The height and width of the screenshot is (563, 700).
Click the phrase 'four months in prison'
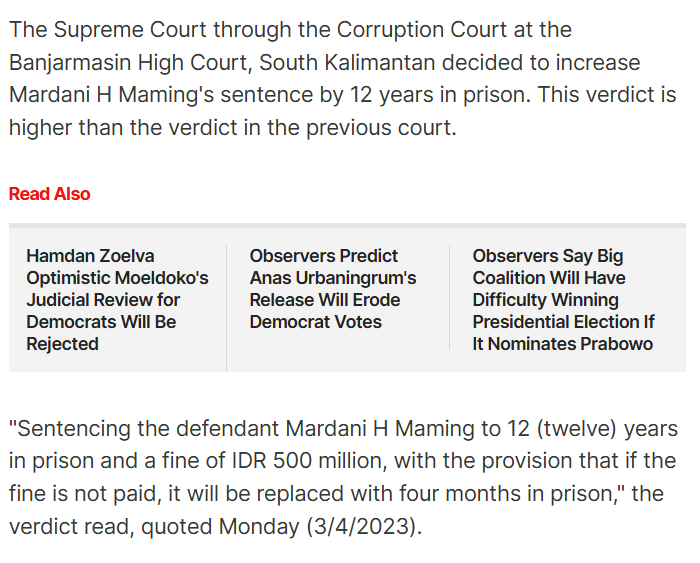click(x=506, y=494)
